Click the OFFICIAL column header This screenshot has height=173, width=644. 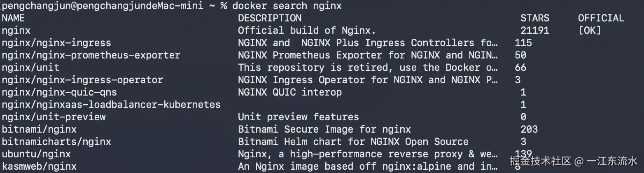601,18
